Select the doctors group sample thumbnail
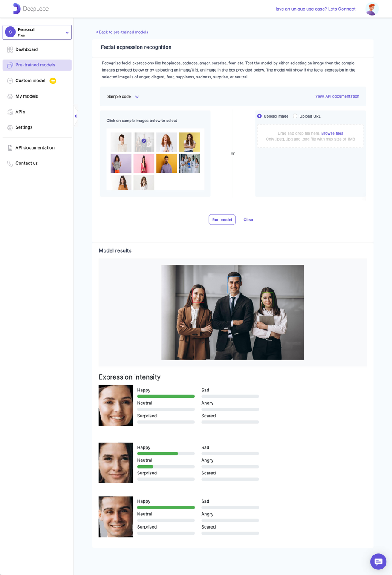 coord(189,163)
